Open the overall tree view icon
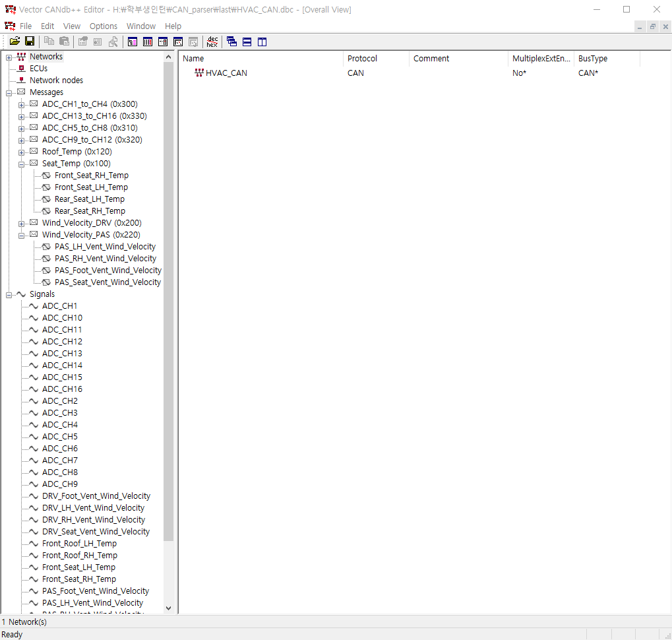Viewport: 672px width, 640px height. (133, 42)
